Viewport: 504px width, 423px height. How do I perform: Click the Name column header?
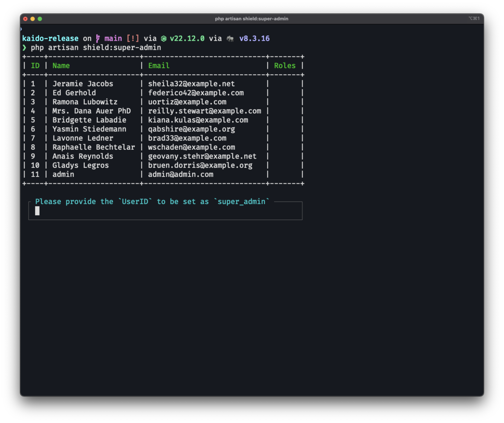[61, 66]
